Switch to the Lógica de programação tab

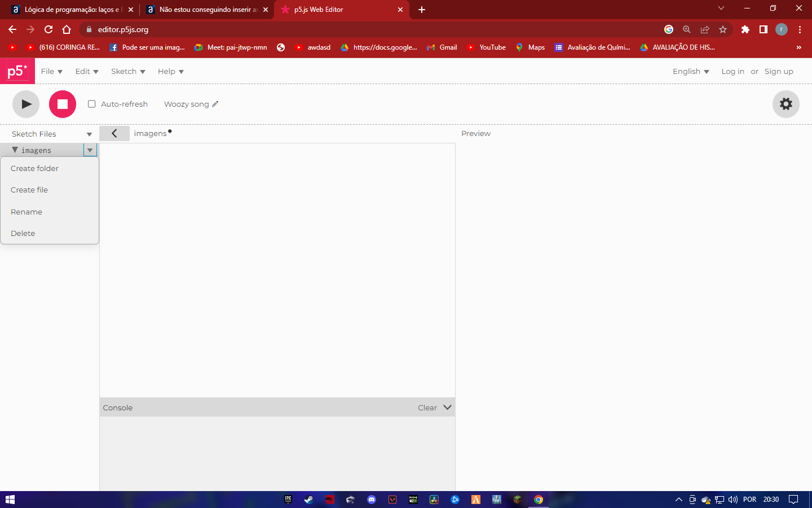click(x=72, y=10)
